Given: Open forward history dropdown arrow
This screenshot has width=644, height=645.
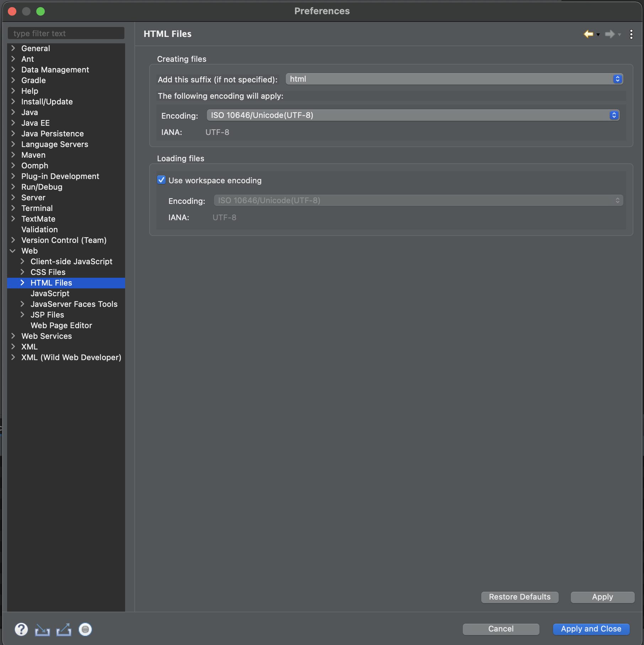Looking at the screenshot, I should (619, 35).
